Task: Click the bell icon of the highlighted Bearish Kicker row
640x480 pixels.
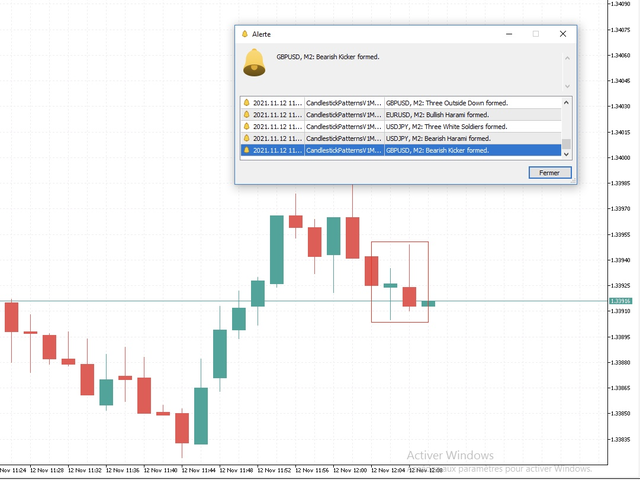Action: [246, 150]
